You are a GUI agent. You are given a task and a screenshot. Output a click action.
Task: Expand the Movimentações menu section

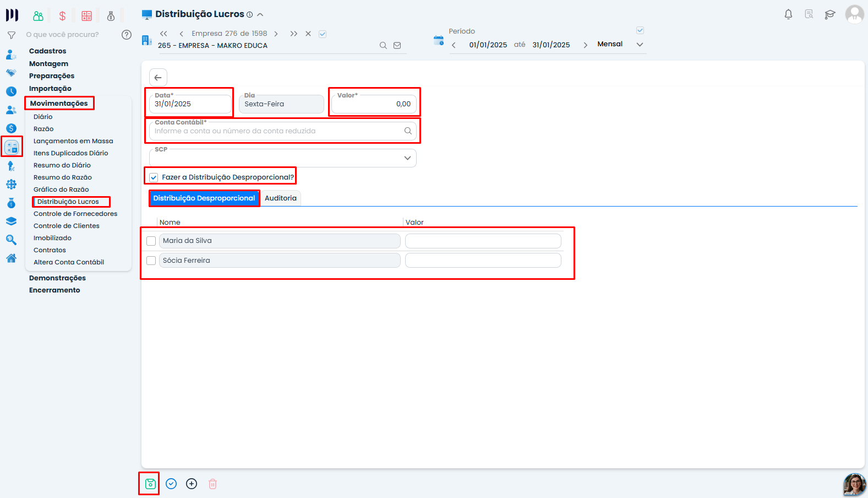tap(59, 104)
